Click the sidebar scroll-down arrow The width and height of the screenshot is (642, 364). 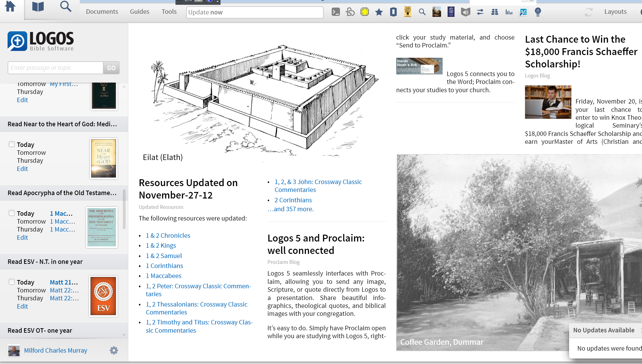(x=124, y=335)
